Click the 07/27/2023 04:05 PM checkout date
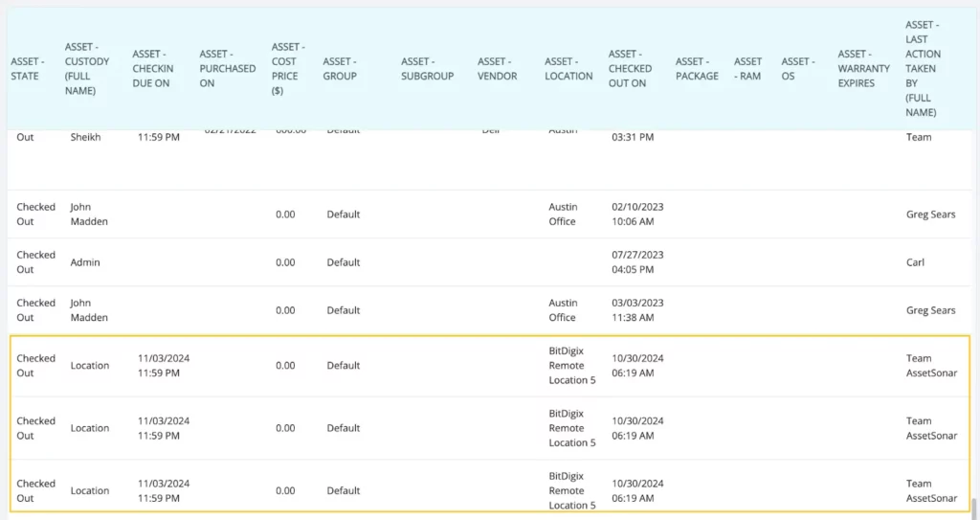Screen dimensions: 980x520 [x=637, y=262]
